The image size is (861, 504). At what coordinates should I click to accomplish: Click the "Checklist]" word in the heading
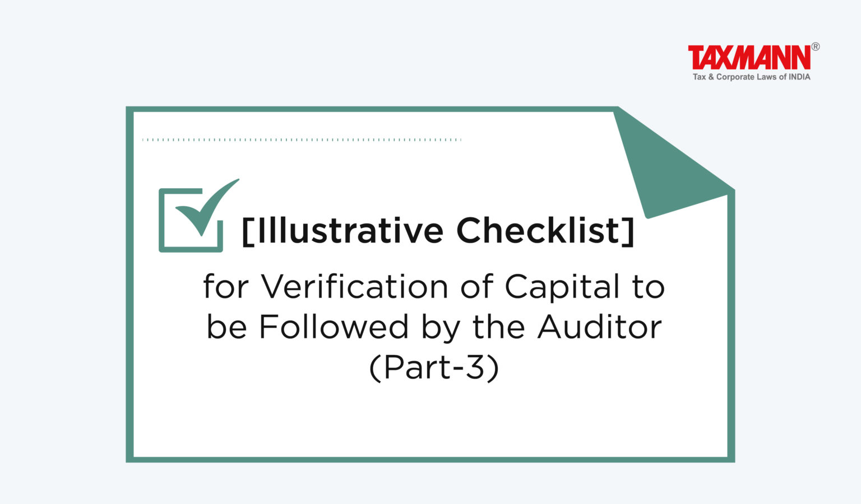pyautogui.click(x=545, y=230)
